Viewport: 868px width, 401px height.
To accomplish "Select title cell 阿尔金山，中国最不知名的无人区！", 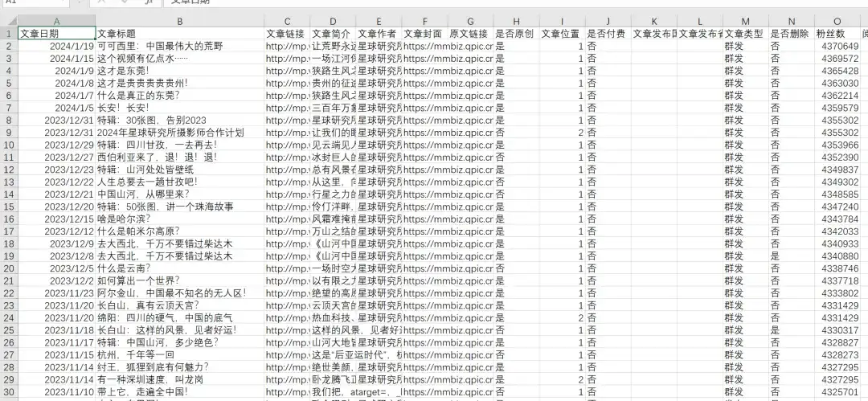I will point(180,293).
